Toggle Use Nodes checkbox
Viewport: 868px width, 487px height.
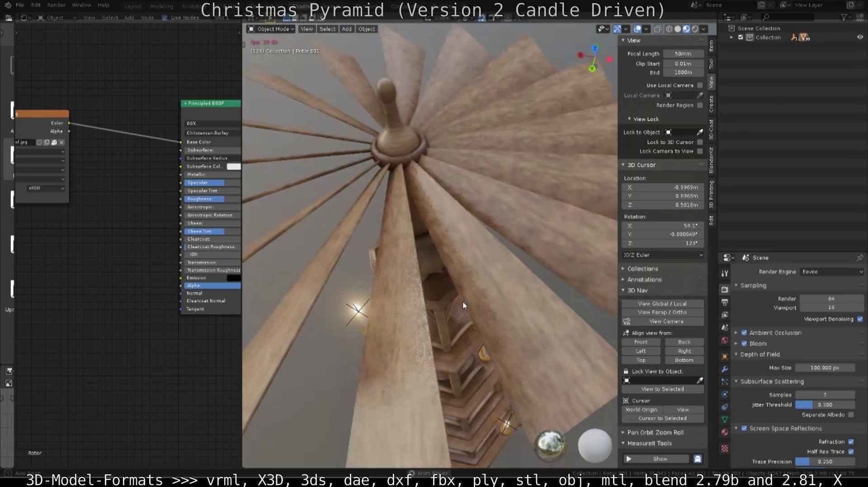pos(164,18)
